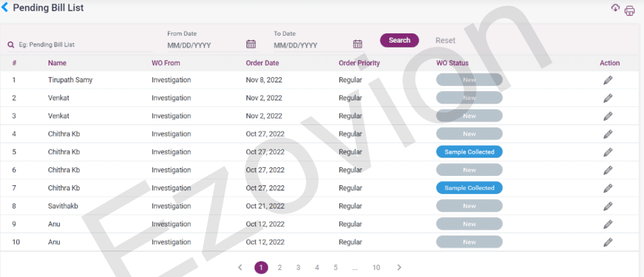Screen dimensions: 644x277
Task: Reset the search filters
Action: click(445, 40)
